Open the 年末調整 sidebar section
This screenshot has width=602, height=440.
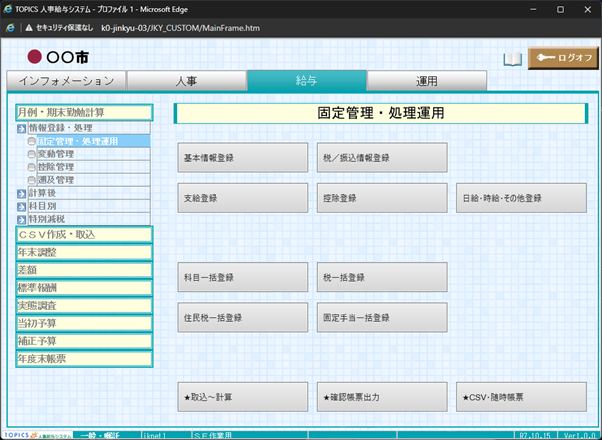(84, 252)
